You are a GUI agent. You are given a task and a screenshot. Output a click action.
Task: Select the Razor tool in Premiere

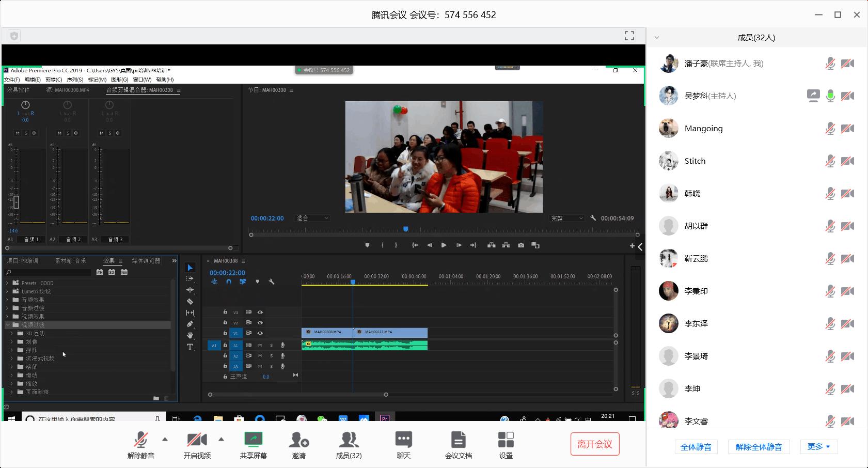click(x=190, y=302)
